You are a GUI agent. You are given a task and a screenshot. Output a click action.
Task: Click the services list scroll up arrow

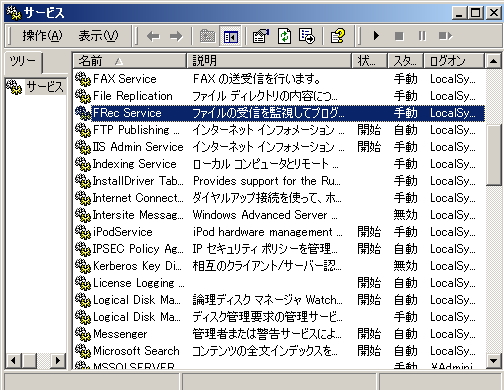(493, 61)
